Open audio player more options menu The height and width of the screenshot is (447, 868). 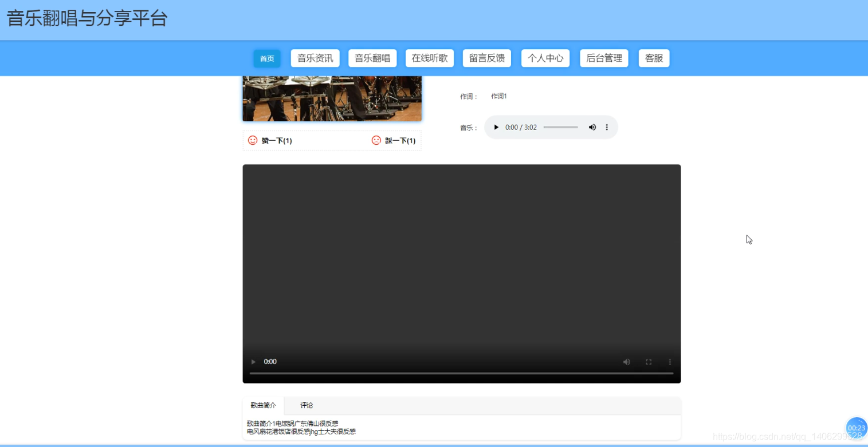pos(607,127)
